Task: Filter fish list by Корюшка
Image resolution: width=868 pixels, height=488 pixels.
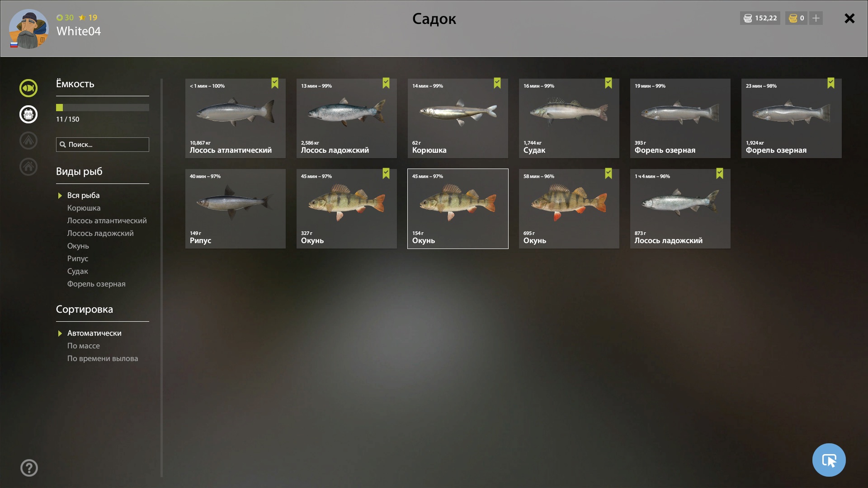Action: pyautogui.click(x=84, y=208)
